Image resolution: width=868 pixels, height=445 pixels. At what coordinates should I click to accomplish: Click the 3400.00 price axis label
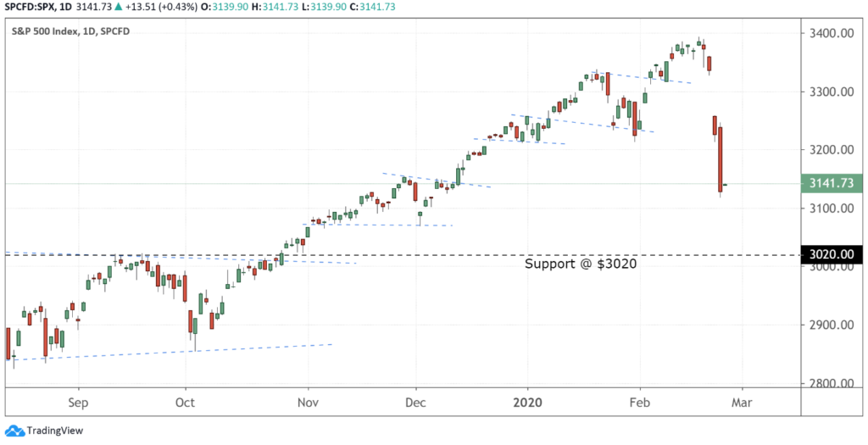click(x=832, y=33)
